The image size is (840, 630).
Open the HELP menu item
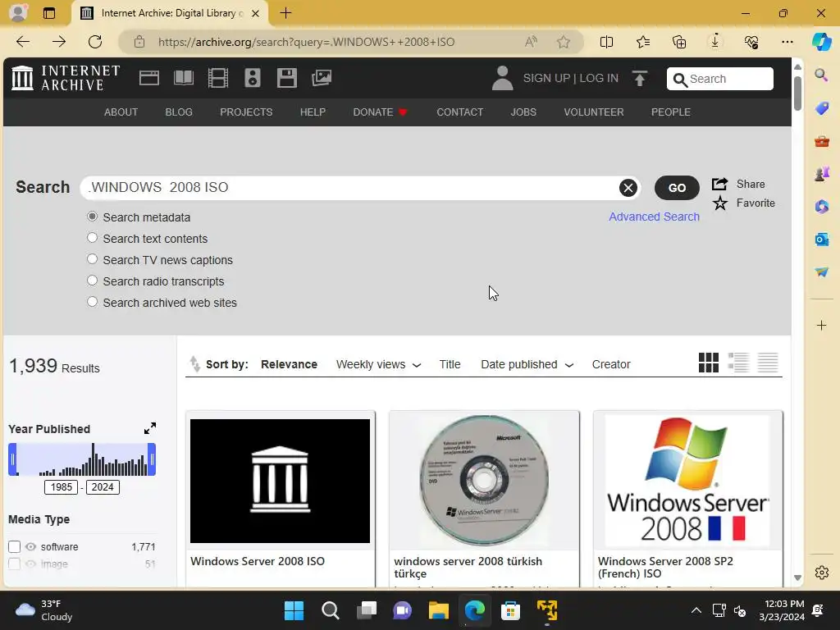click(x=313, y=112)
